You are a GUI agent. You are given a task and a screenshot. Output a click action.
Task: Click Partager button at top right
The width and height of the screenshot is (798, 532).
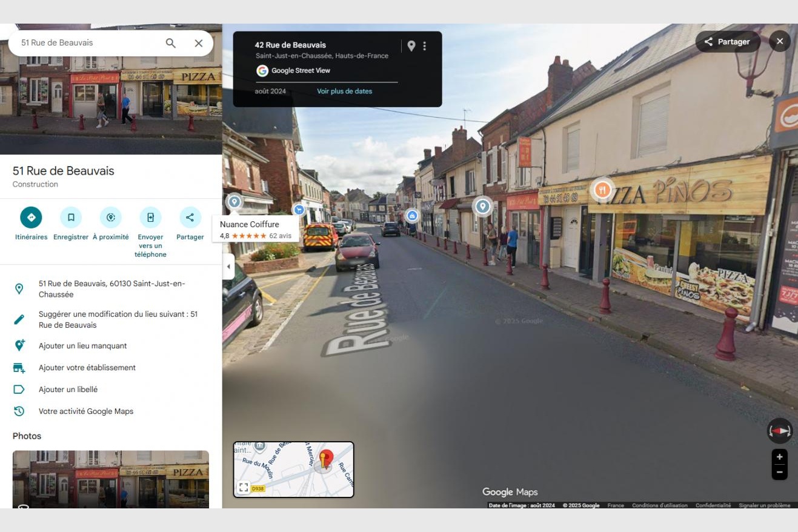click(727, 42)
